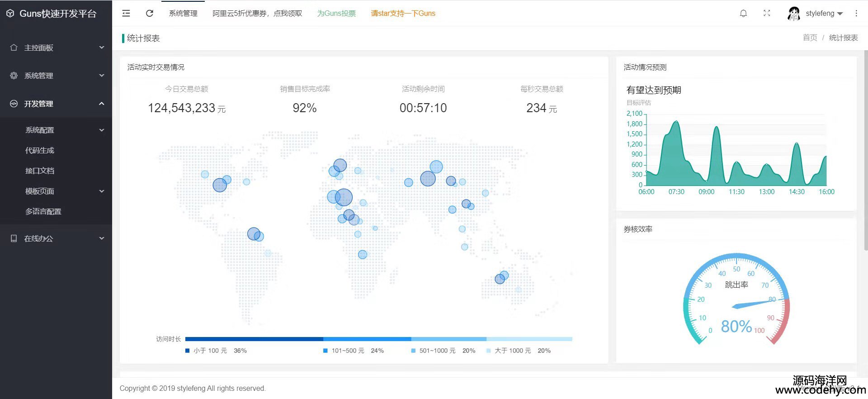868x399 pixels.
Task: Click the circle icon beside 开发管理
Action: (x=14, y=104)
